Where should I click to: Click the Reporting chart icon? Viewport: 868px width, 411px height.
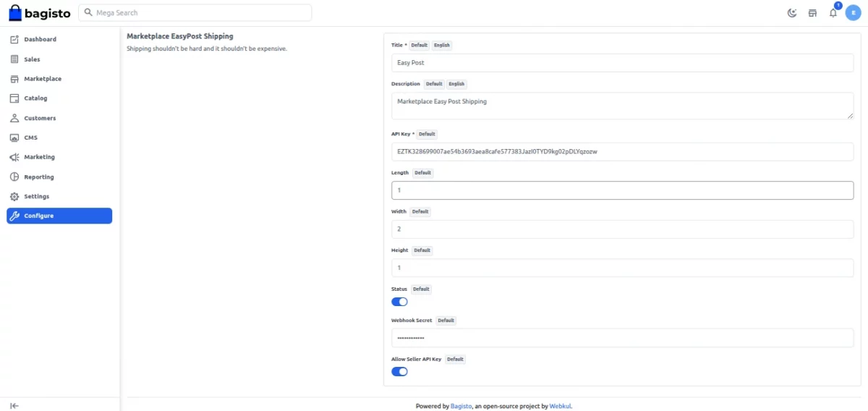(x=14, y=177)
